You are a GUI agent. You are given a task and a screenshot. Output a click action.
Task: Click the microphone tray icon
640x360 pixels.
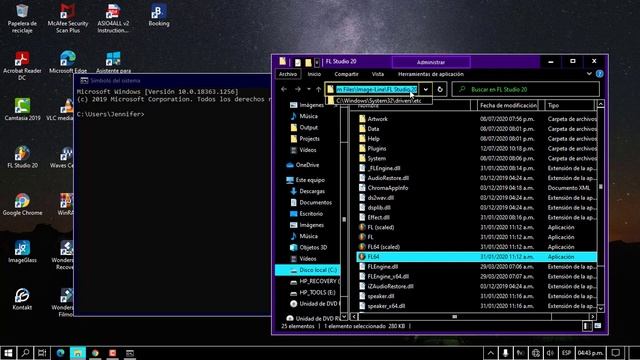coord(505,353)
